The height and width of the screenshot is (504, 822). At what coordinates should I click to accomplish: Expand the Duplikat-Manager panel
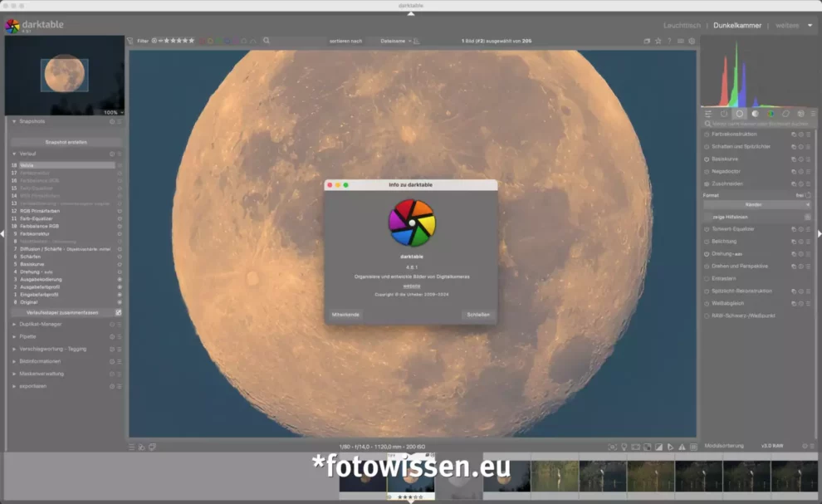coord(14,324)
